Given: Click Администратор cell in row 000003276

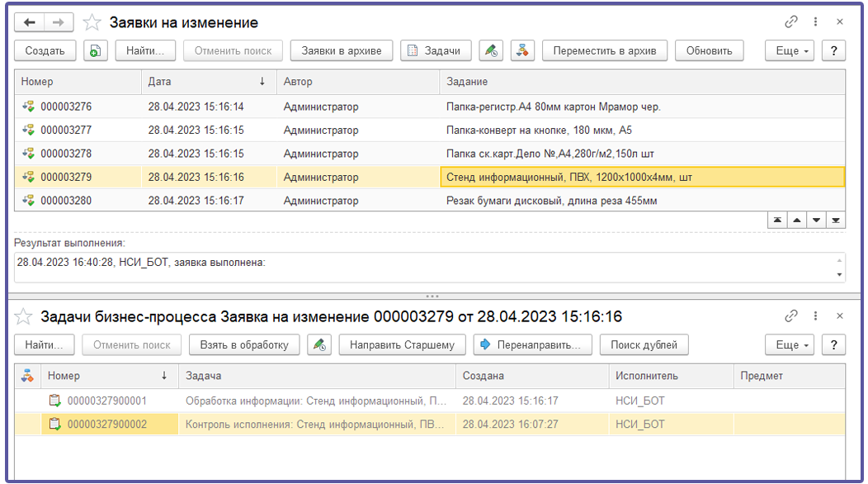Looking at the screenshot, I should coord(357,107).
